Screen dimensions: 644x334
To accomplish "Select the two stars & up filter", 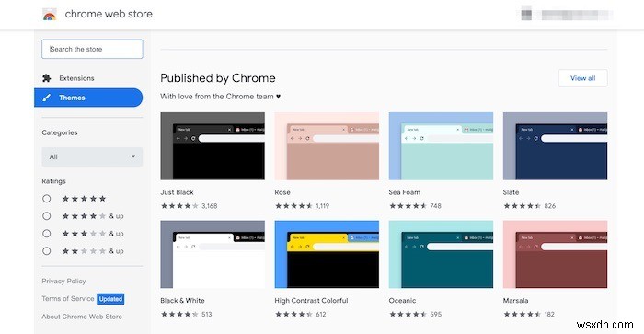I will (x=46, y=251).
